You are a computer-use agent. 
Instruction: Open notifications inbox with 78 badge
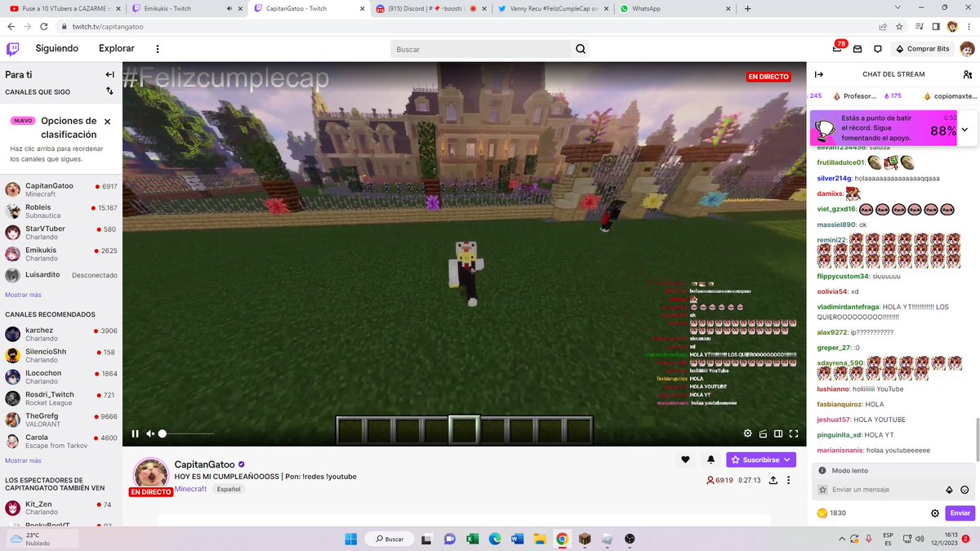[837, 49]
